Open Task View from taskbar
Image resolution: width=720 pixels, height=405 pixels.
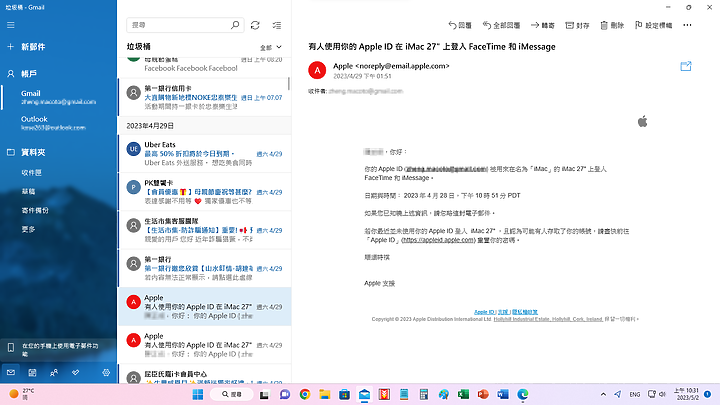coord(264,394)
